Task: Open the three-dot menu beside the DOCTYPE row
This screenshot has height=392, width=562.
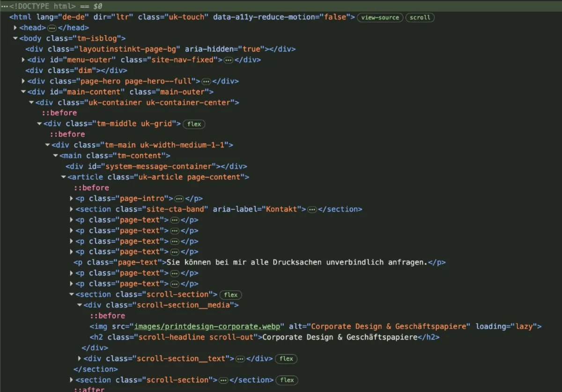Action: tap(4, 7)
